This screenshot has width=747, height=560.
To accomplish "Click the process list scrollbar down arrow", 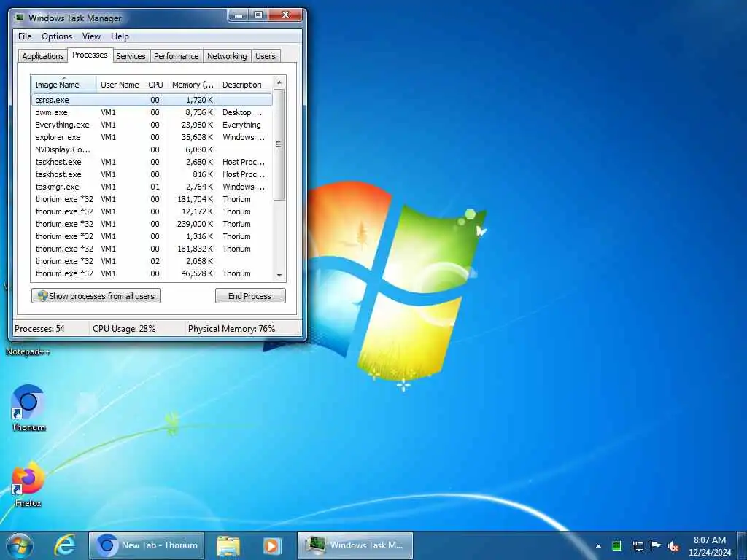I will 279,275.
